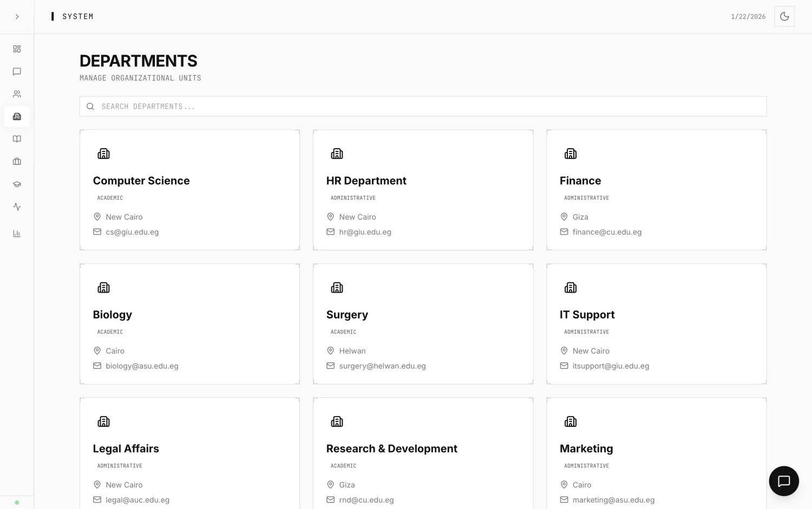The width and height of the screenshot is (812, 509).
Task: Click the surgery@helwan.edu.eg email
Action: [x=383, y=366]
